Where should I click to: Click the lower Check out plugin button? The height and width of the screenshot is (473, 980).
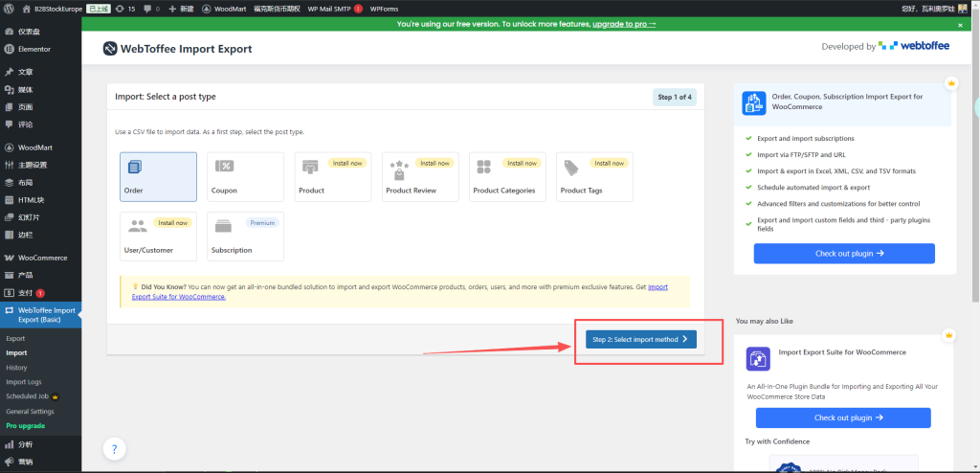click(843, 417)
